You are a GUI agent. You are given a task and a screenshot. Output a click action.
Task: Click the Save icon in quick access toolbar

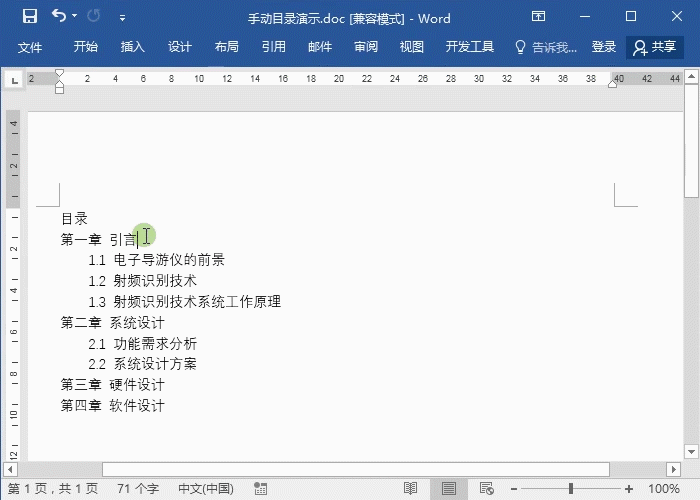[30, 17]
